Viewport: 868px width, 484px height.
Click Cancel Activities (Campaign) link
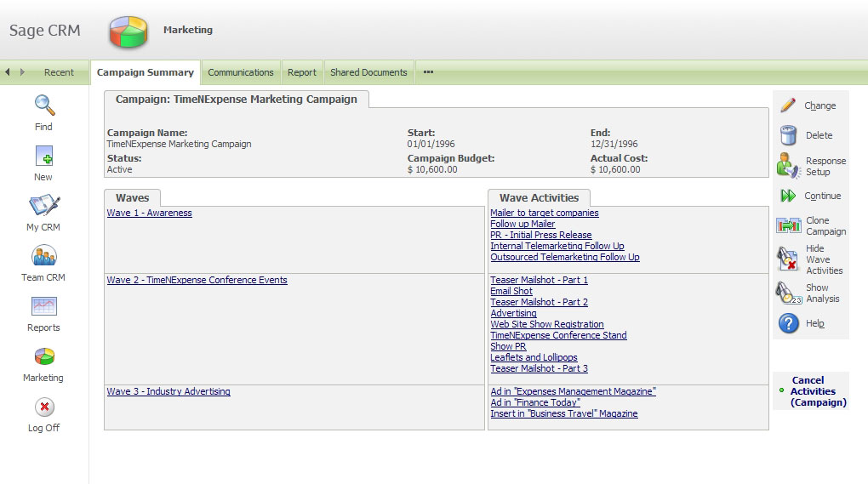coord(818,391)
